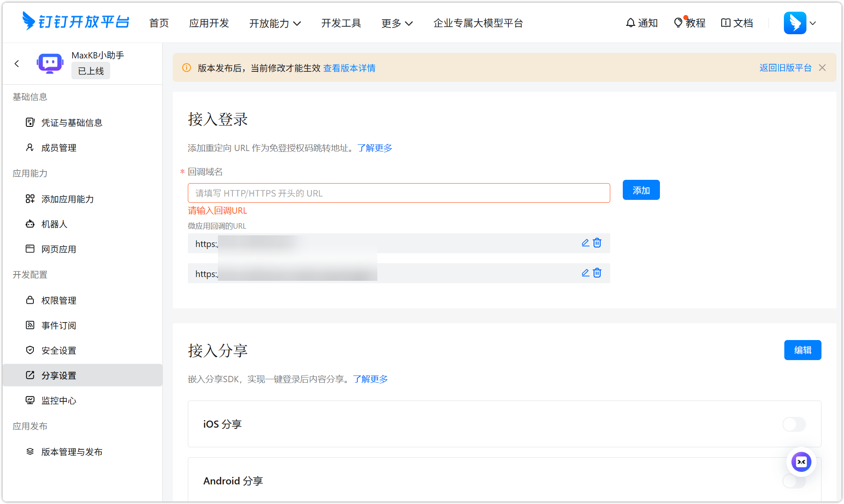Open the 机器人 robot settings
The width and height of the screenshot is (844, 504).
[x=54, y=224]
